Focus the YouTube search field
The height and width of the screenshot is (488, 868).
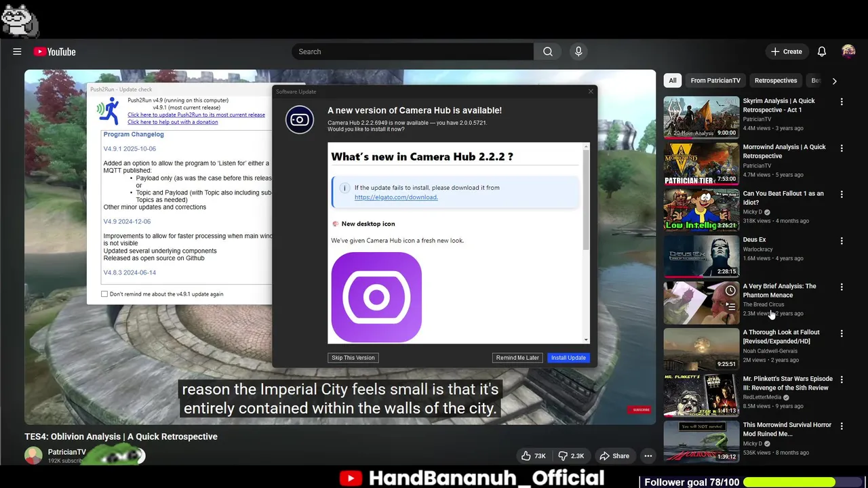point(412,52)
